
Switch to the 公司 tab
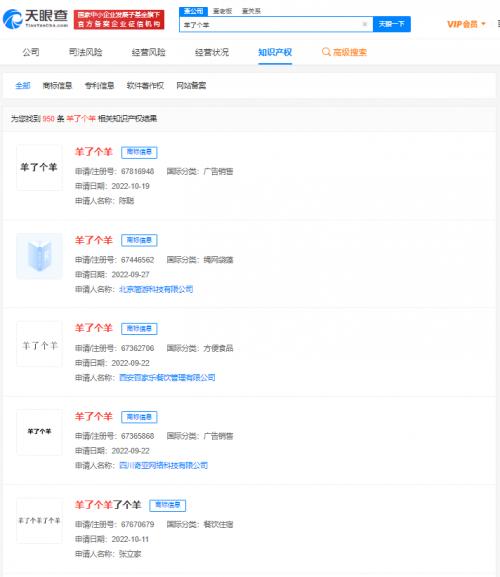pyautogui.click(x=31, y=52)
